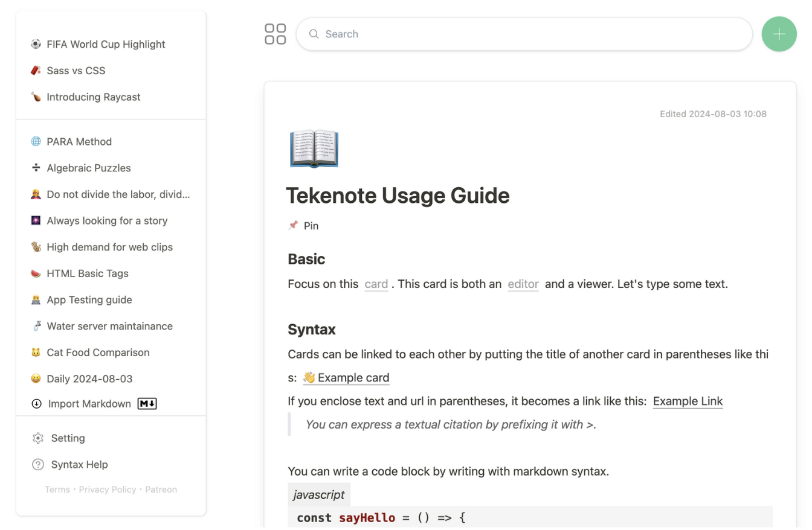Click the magnifier icon inside the search bar

314,34
